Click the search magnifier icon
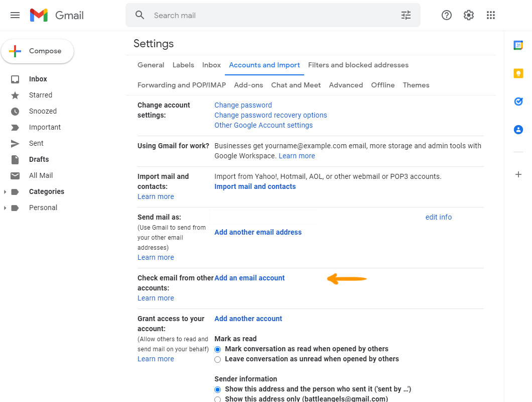532x402 pixels. click(x=140, y=15)
